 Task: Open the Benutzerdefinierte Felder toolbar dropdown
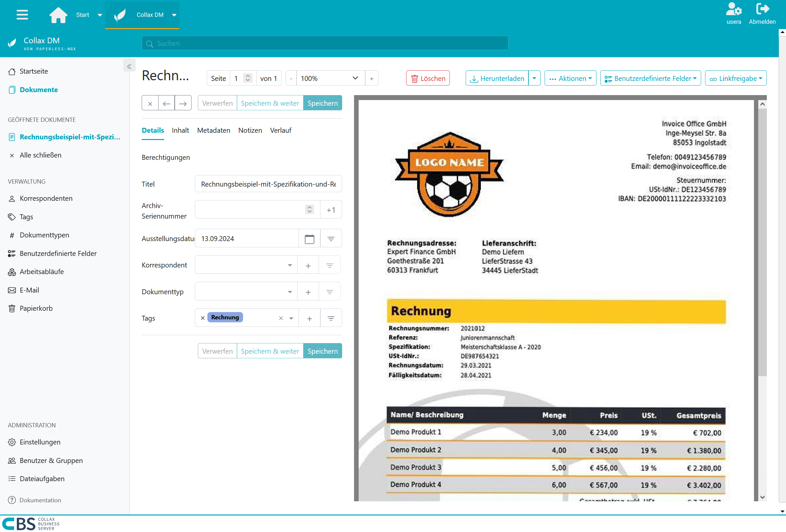click(650, 79)
